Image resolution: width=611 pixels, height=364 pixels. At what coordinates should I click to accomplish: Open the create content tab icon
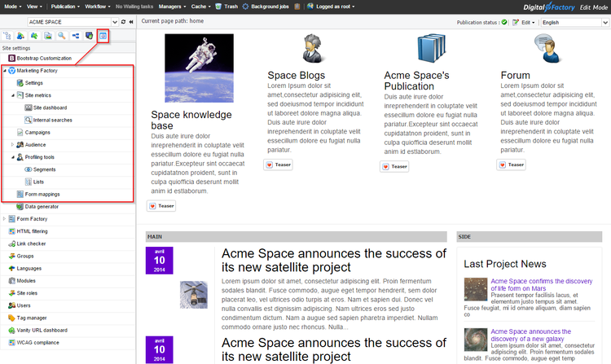tap(20, 36)
